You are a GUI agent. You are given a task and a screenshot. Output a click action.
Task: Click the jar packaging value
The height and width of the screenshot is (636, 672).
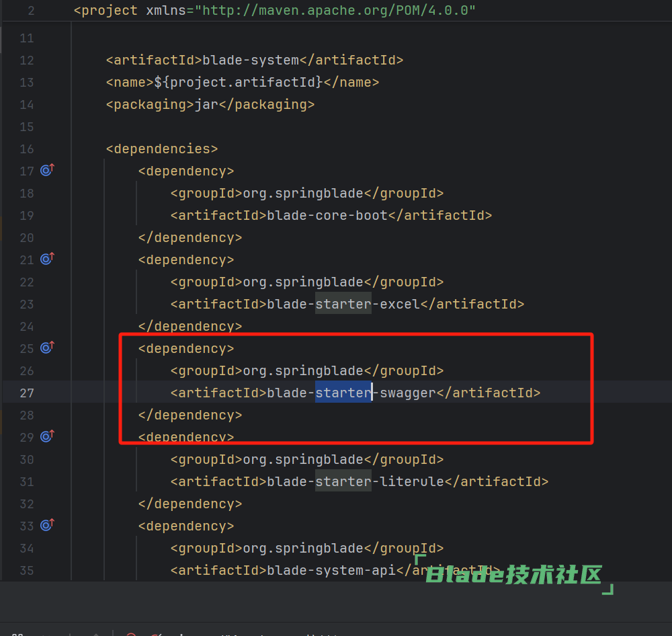pyautogui.click(x=206, y=104)
